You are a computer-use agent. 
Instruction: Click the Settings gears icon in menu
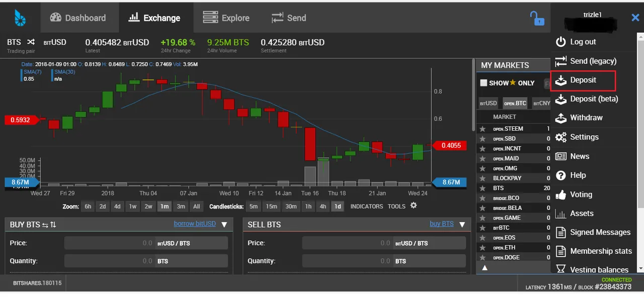(560, 137)
